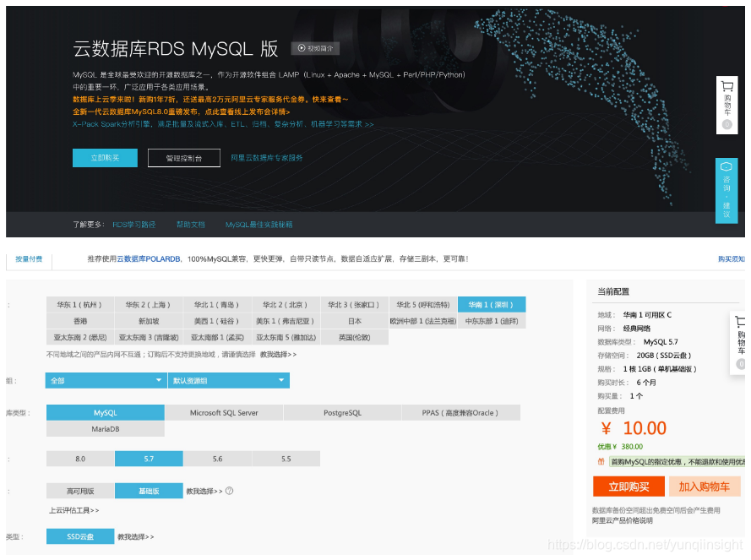Click the gift icon under the discount
The width and height of the screenshot is (751, 560).
[601, 462]
